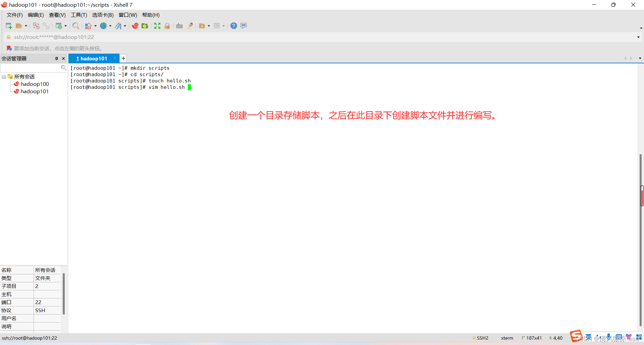644x345 pixels.
Task: Open the 编辑(E) menu
Action: (x=36, y=15)
